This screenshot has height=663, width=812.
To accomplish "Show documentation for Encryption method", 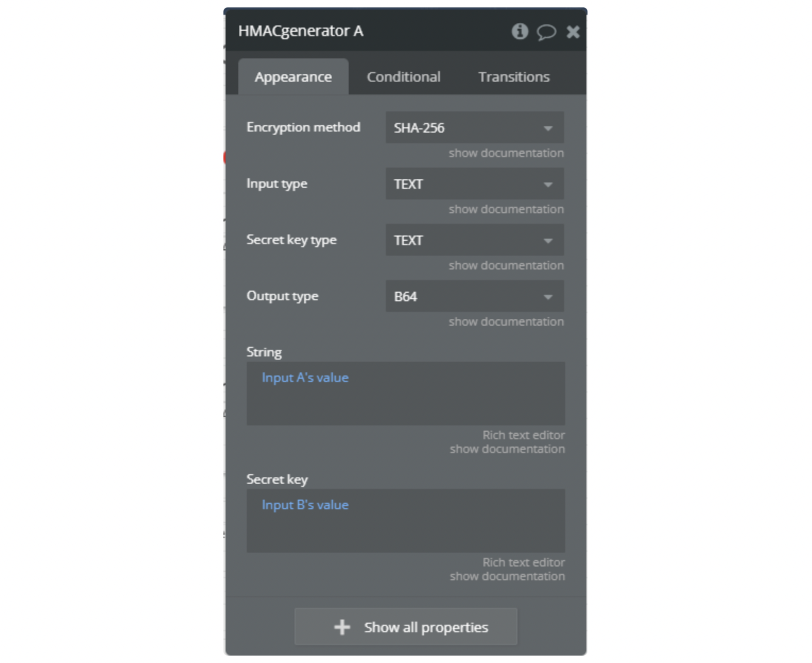I will click(x=506, y=153).
